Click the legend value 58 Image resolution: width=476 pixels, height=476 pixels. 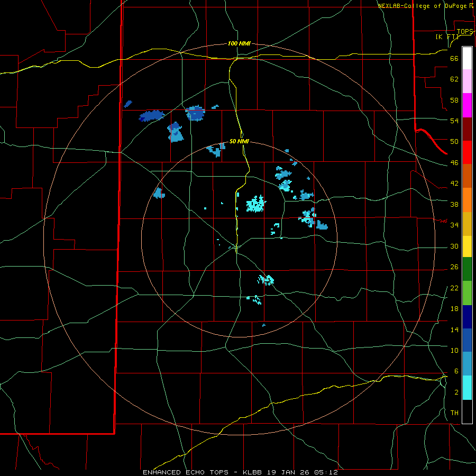point(454,100)
